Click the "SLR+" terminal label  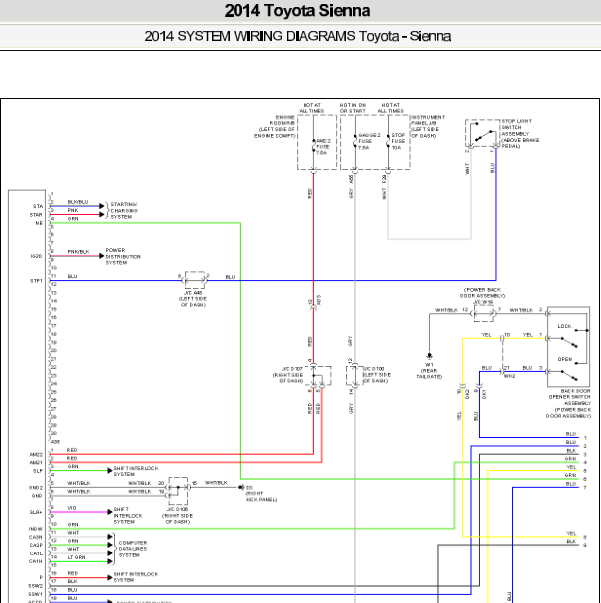36,512
